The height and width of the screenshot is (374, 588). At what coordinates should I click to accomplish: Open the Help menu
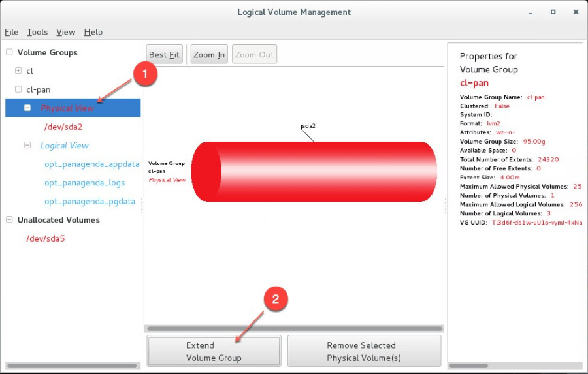coord(93,32)
